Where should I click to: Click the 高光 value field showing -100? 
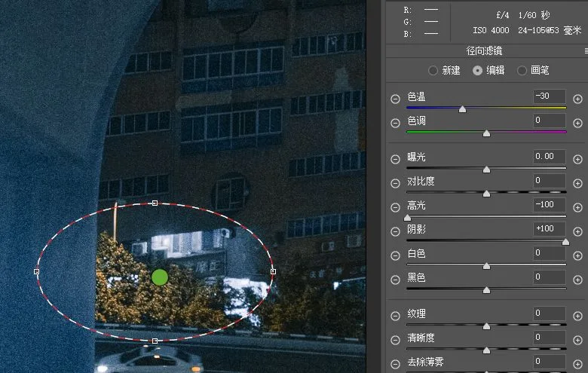click(x=550, y=205)
